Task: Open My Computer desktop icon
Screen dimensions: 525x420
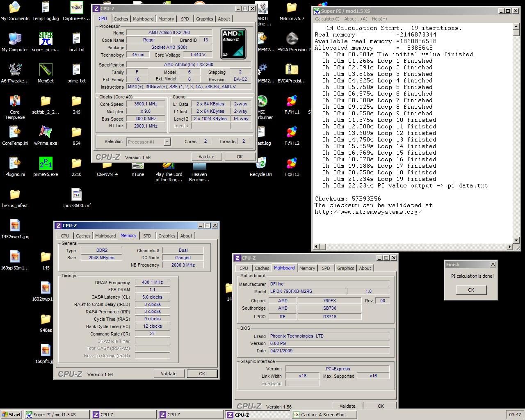Action: click(15, 42)
